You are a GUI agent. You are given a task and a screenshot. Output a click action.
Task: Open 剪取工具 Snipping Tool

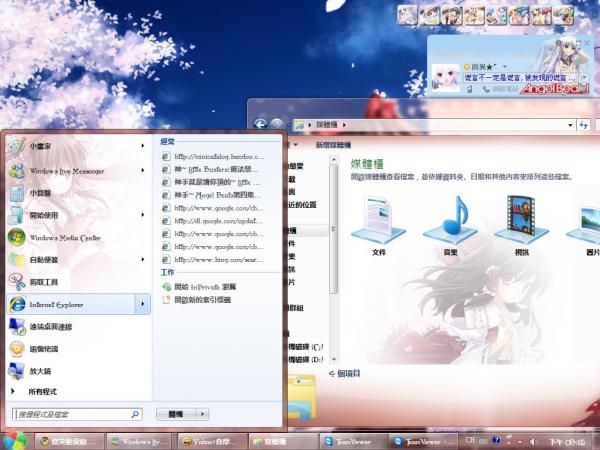[x=78, y=282]
